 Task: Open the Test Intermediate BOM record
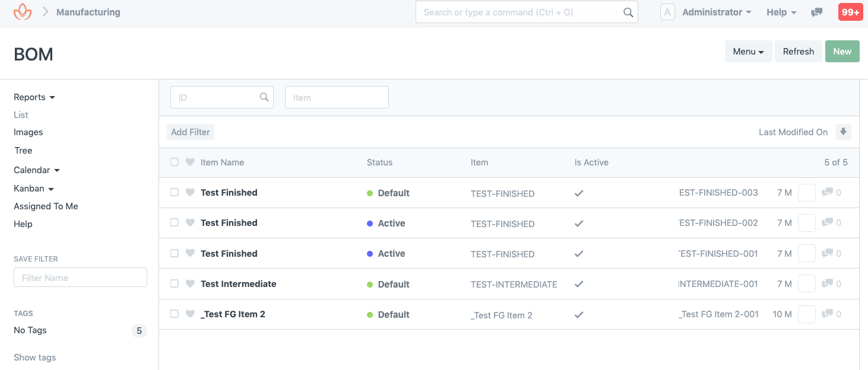239,284
